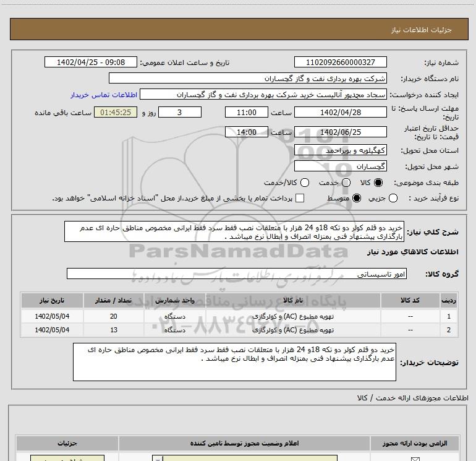Viewport: 476px width, 461px height.
Task: Click the نام کالا column header
Action: tap(293, 301)
